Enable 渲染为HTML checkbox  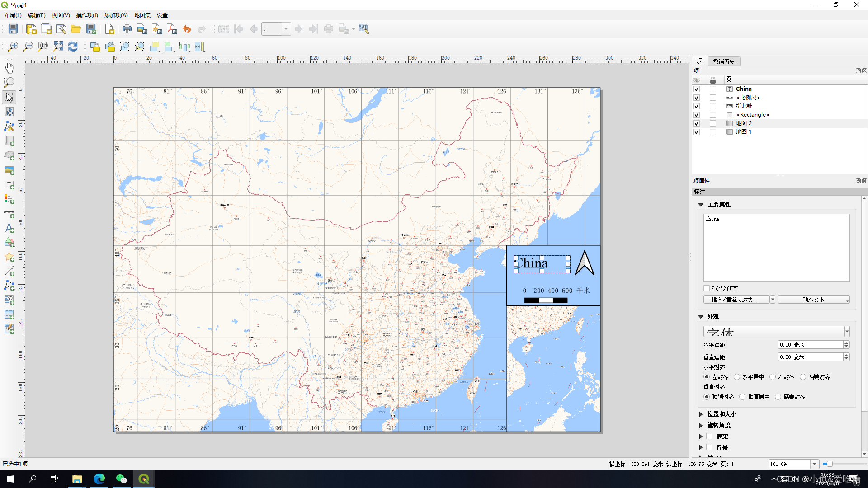707,288
